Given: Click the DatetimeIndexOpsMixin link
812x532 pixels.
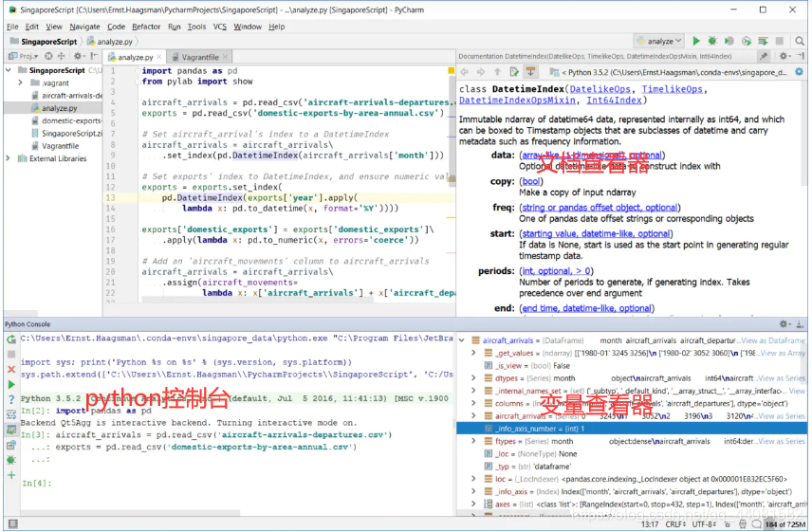Looking at the screenshot, I should point(517,101).
